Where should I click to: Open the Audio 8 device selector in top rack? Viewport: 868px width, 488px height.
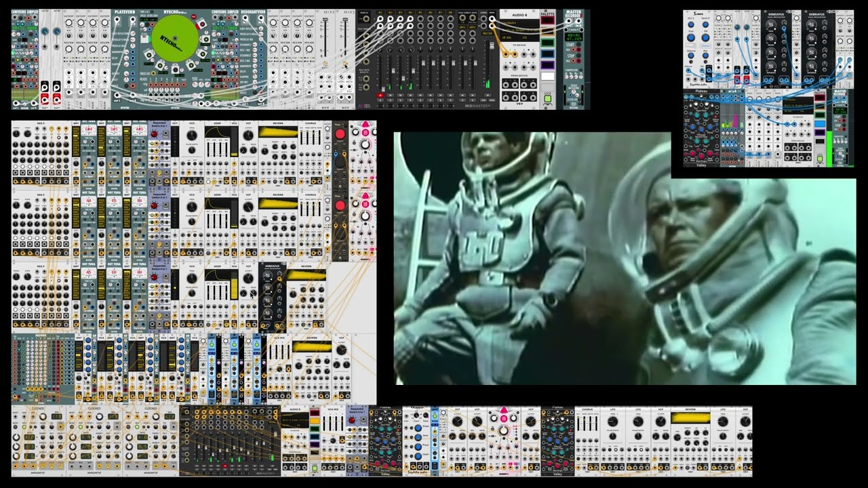(x=520, y=30)
